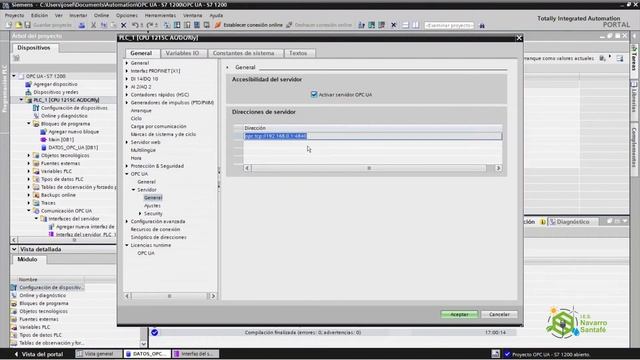Open Agregar dispositivo in project tree

tap(55, 84)
